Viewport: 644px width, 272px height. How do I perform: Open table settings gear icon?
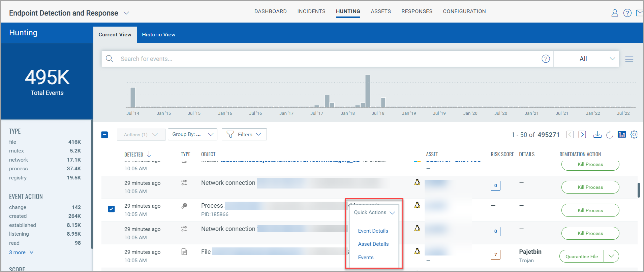pos(634,135)
